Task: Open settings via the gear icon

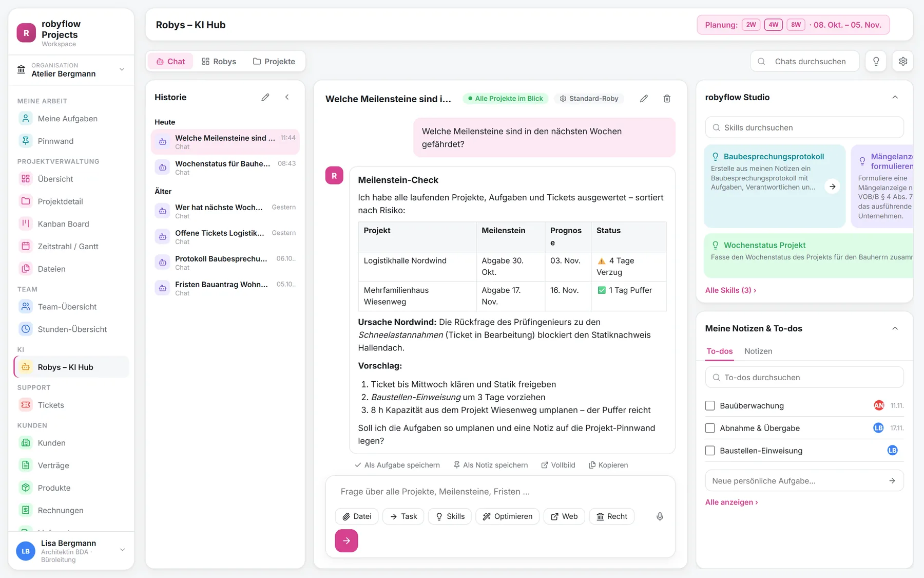Action: point(903,61)
